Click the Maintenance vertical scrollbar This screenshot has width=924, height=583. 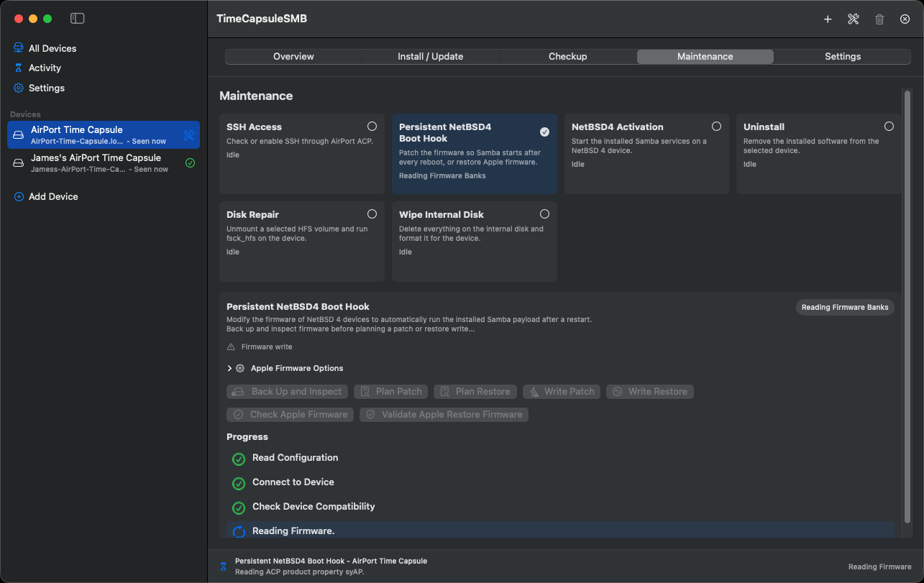(x=907, y=306)
